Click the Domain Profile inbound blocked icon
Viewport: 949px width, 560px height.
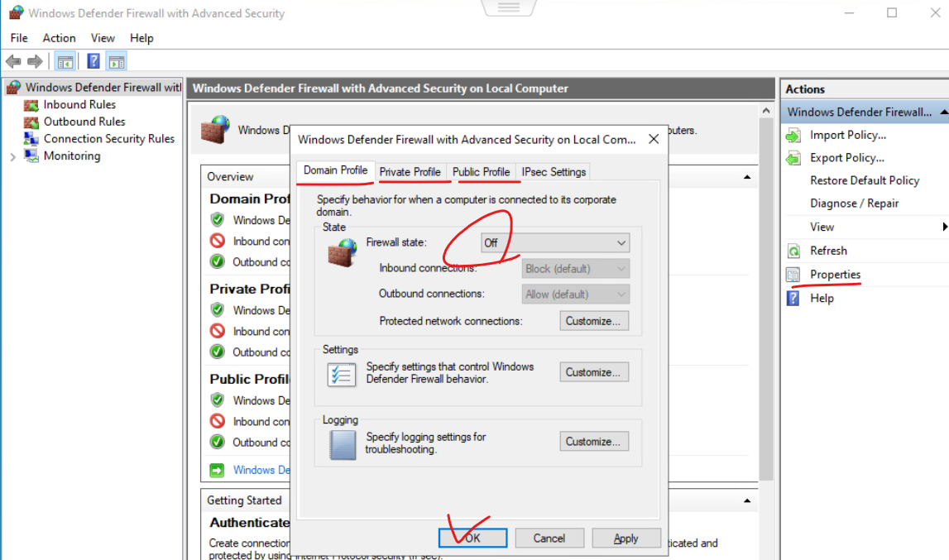coord(218,241)
